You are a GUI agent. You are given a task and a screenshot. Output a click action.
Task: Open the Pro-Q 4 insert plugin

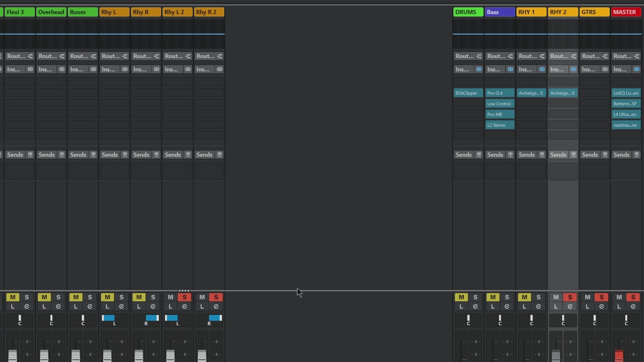(x=499, y=93)
